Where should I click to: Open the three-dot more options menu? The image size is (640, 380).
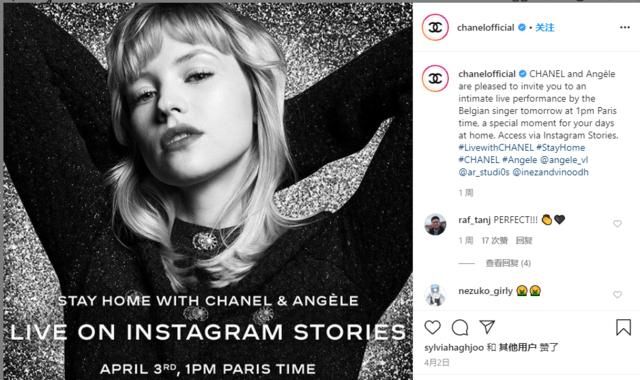pos(624,27)
